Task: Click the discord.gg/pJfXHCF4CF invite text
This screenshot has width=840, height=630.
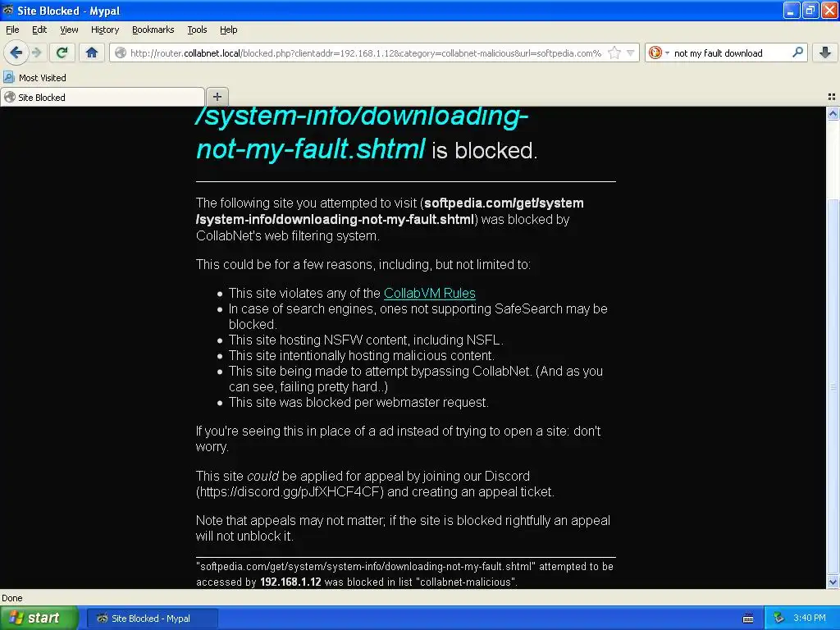Action: point(290,492)
